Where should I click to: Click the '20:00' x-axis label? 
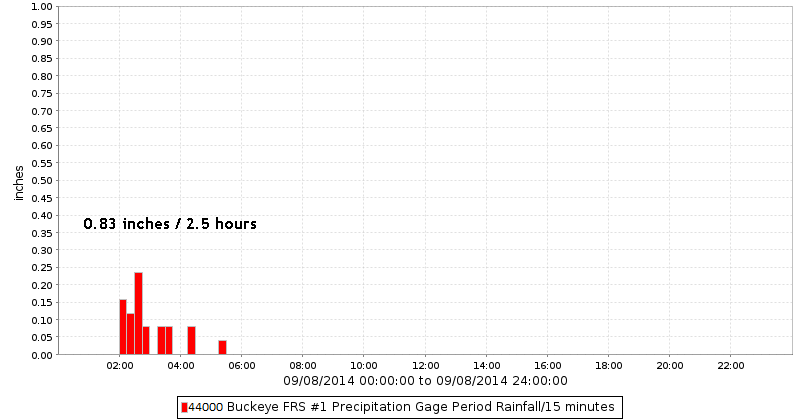(x=670, y=366)
